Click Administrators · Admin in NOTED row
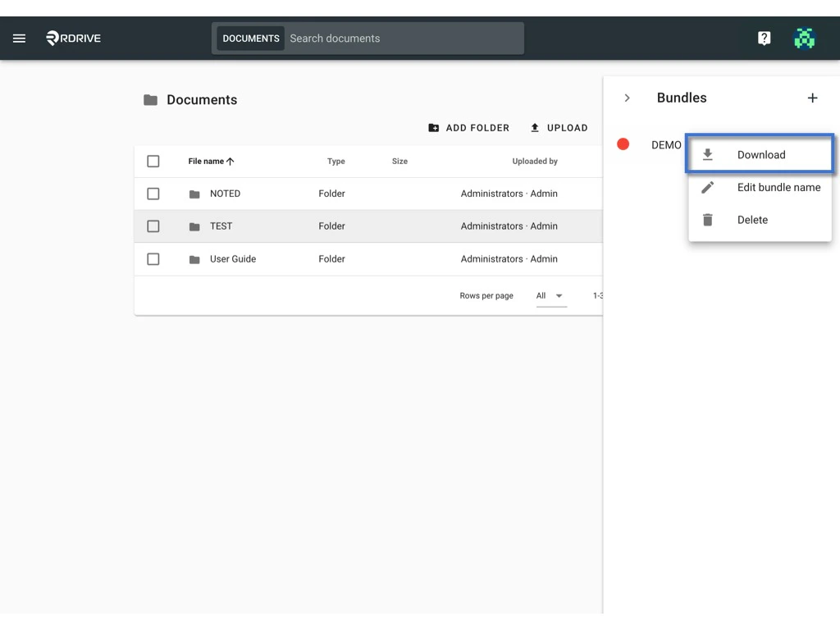840x630 pixels. point(509,194)
